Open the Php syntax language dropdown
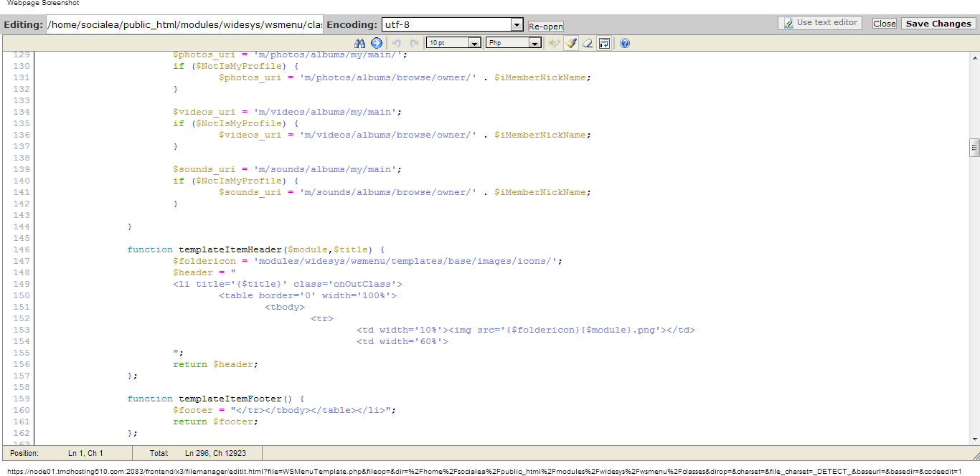 click(x=513, y=43)
